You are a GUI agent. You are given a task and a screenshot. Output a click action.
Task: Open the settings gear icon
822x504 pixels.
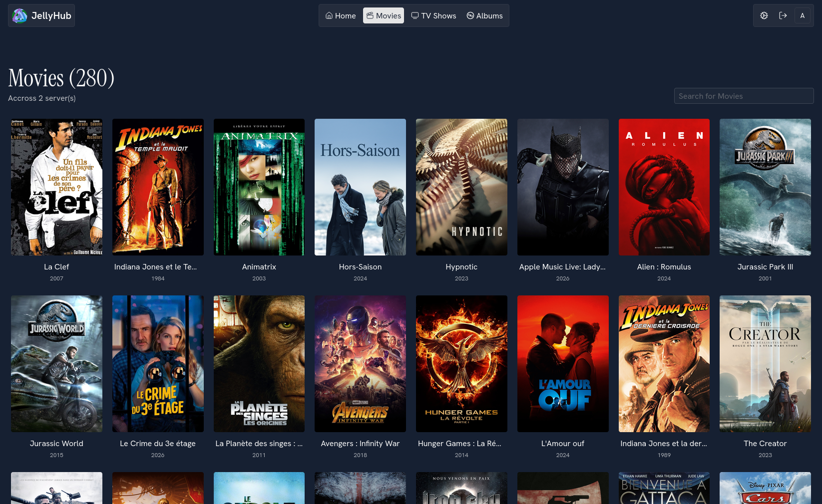coord(764,15)
